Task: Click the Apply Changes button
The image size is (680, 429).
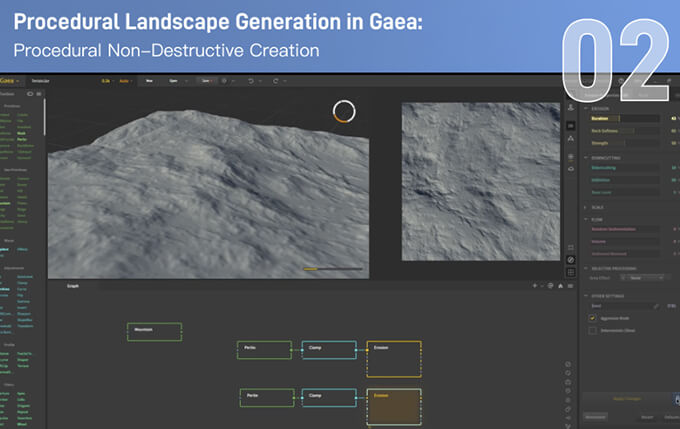Action: click(x=627, y=399)
